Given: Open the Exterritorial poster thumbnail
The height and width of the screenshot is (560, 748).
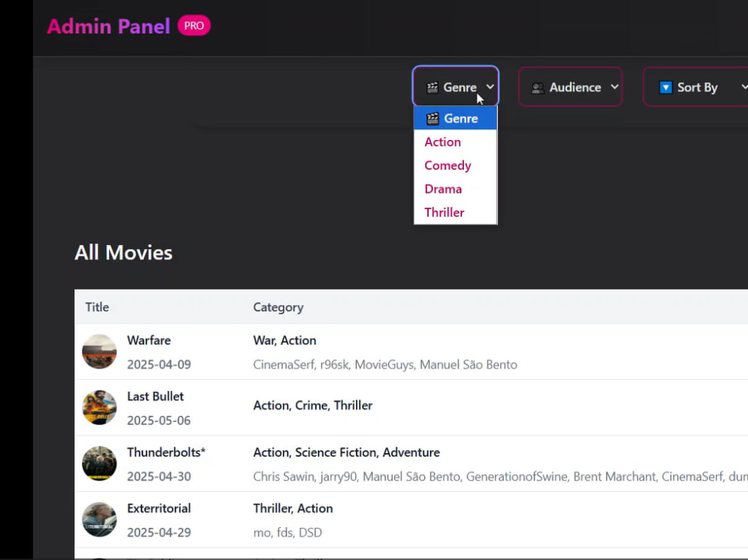Looking at the screenshot, I should click(99, 520).
